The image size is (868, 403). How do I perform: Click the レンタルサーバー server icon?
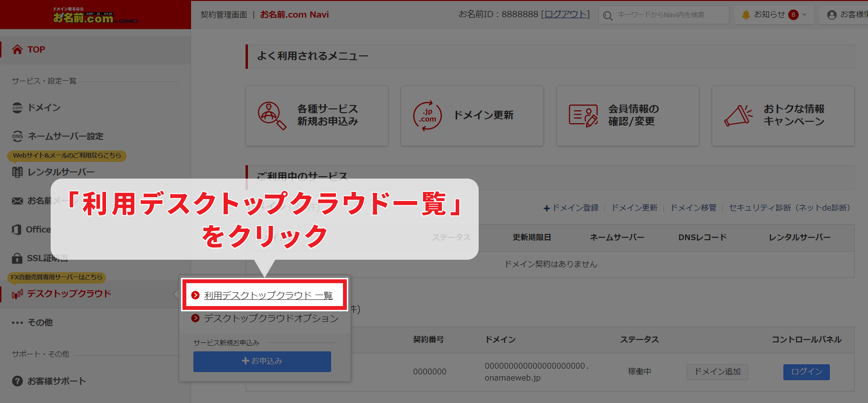[x=18, y=172]
